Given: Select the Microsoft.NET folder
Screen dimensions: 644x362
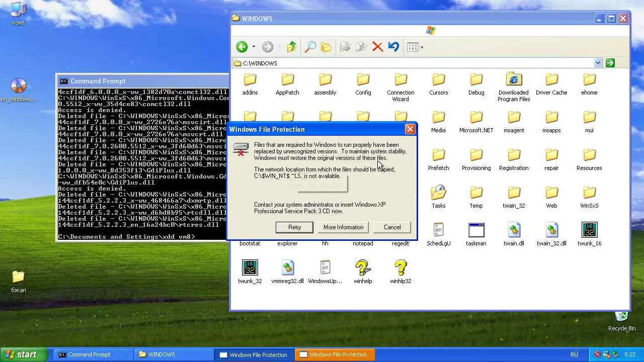Looking at the screenshot, I should pos(476,122).
